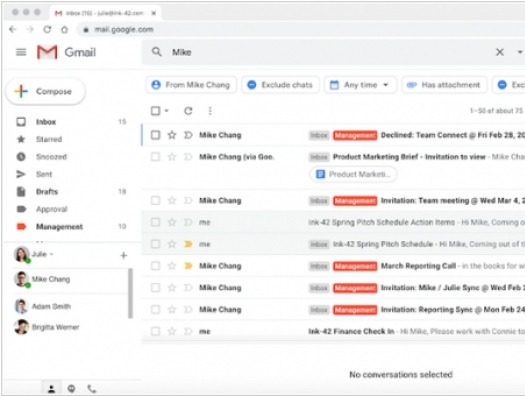Close the Inbox browser tab
The image size is (525, 396).
154,13
